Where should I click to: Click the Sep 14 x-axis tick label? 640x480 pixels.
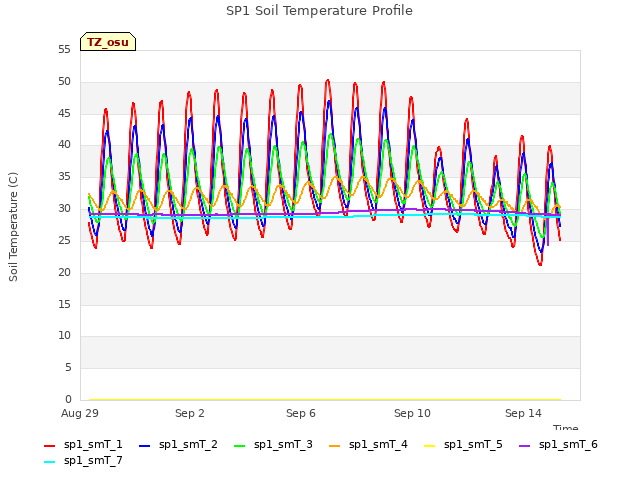pyautogui.click(x=523, y=413)
